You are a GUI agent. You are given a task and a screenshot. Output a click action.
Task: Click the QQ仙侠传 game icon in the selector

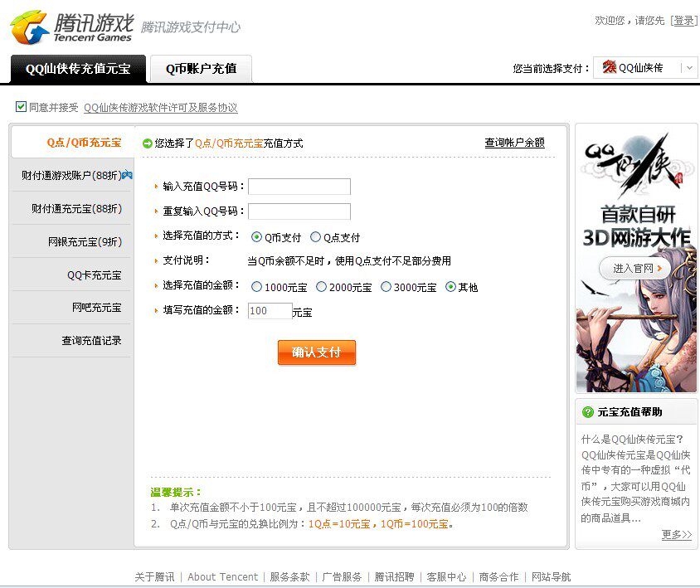coord(610,67)
